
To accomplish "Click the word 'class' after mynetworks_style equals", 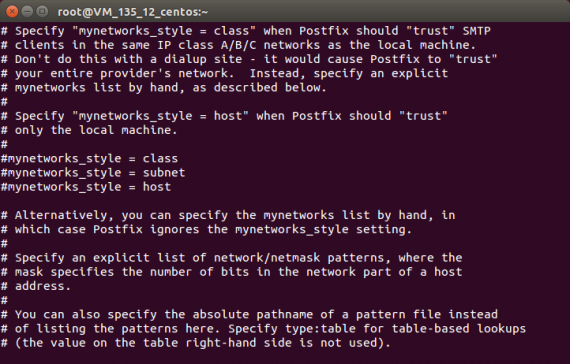I will 160,159.
